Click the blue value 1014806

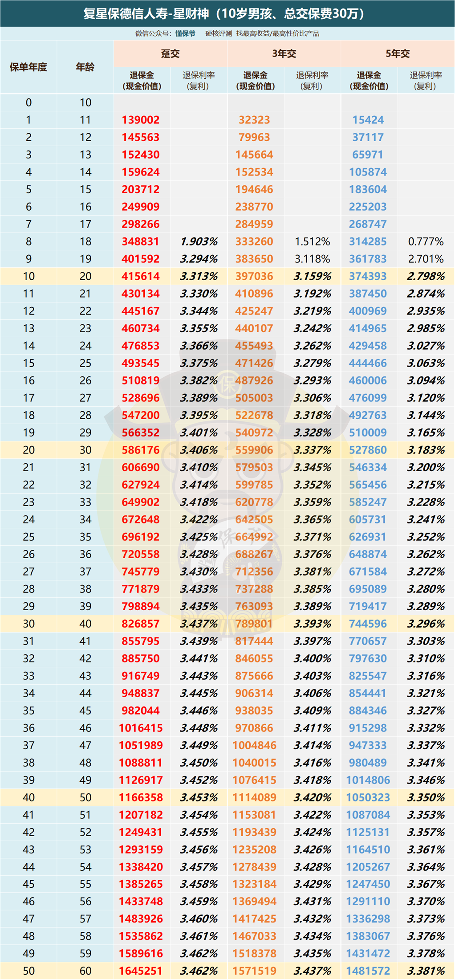coord(368,780)
